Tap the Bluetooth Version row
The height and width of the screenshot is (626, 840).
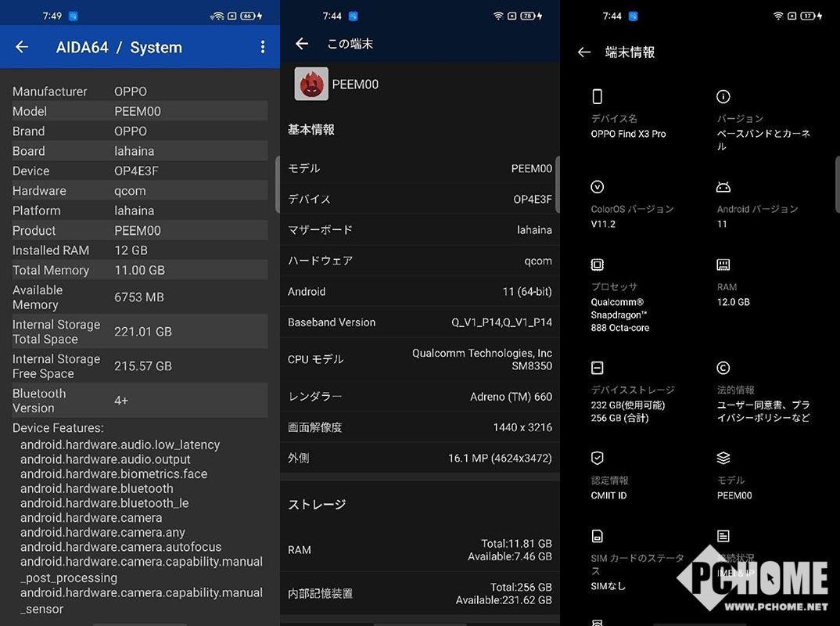[139, 401]
